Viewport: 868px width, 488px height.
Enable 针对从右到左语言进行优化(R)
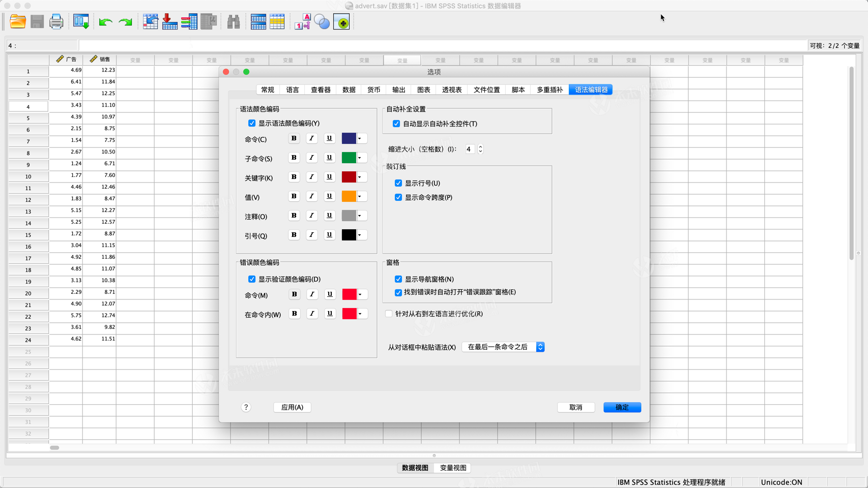pyautogui.click(x=388, y=314)
